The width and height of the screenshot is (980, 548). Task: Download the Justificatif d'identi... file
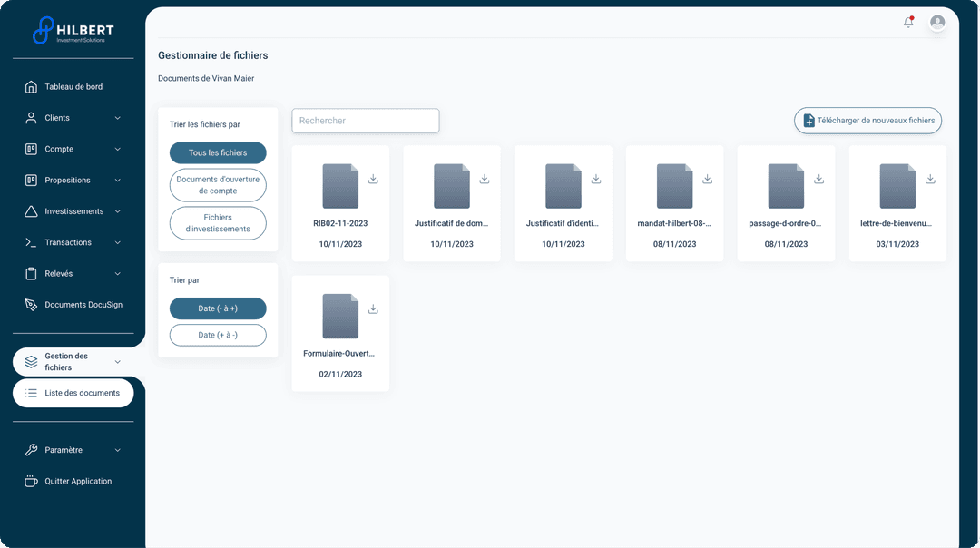tap(596, 180)
